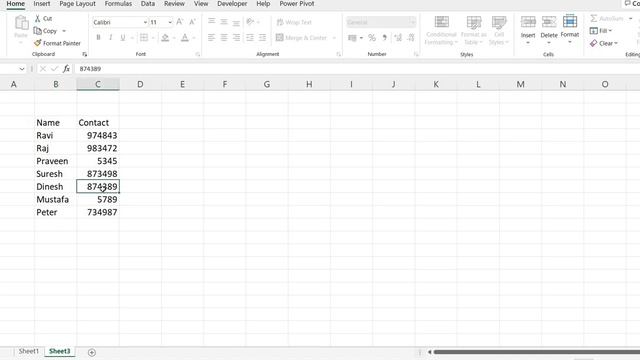Image resolution: width=640 pixels, height=360 pixels.
Task: Click AutoSum button
Action: point(607,18)
